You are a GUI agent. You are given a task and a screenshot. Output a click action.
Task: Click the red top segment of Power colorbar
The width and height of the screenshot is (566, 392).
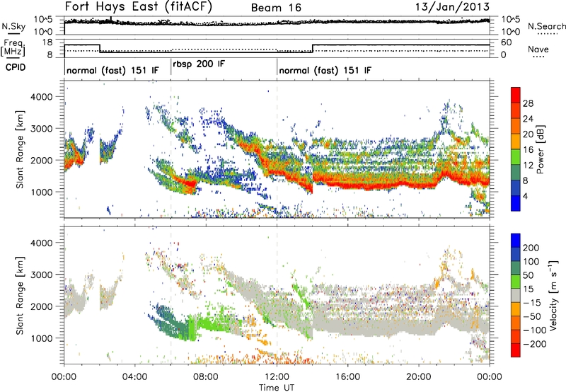[516, 95]
